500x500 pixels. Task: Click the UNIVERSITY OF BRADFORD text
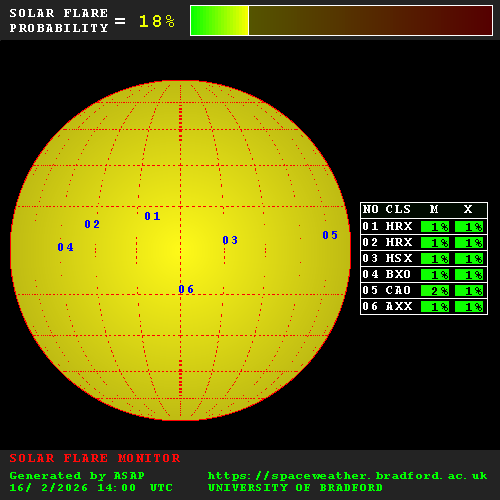point(295,488)
